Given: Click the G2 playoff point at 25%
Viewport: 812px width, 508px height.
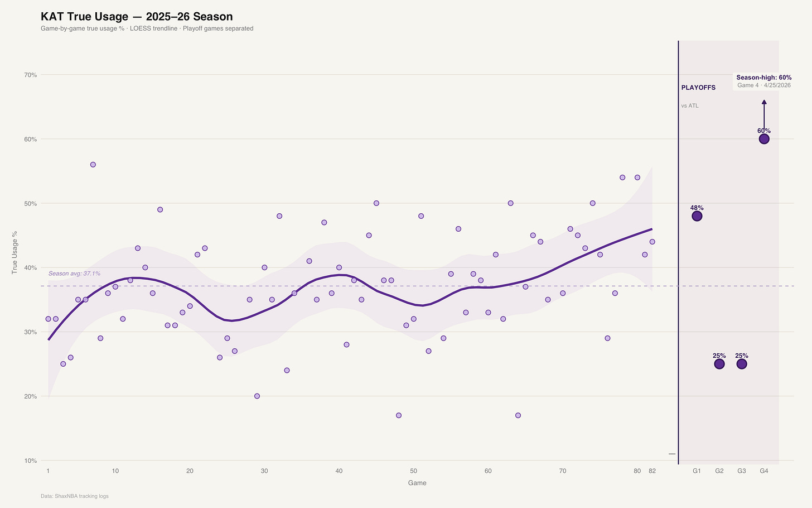Looking at the screenshot, I should [719, 364].
